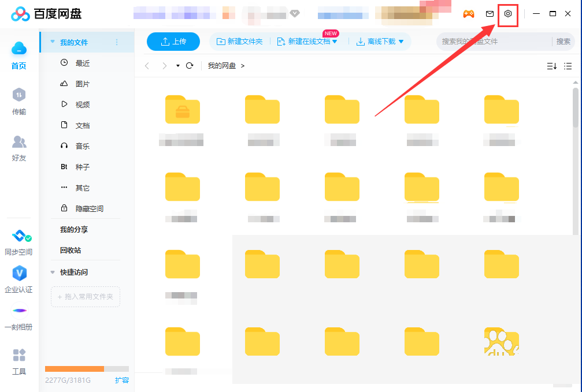The image size is (582, 392).
Task: Refresh the file list
Action: (x=190, y=66)
